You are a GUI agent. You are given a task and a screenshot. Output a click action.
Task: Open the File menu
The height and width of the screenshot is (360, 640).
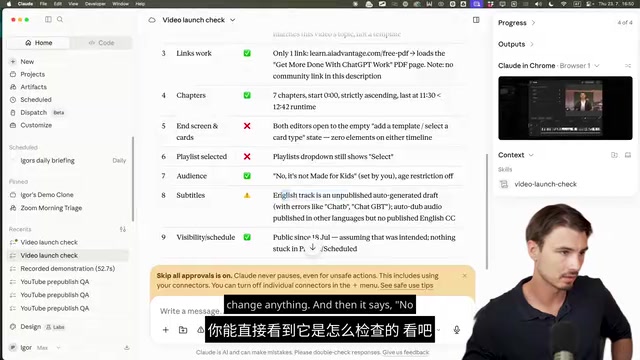tap(43, 4)
